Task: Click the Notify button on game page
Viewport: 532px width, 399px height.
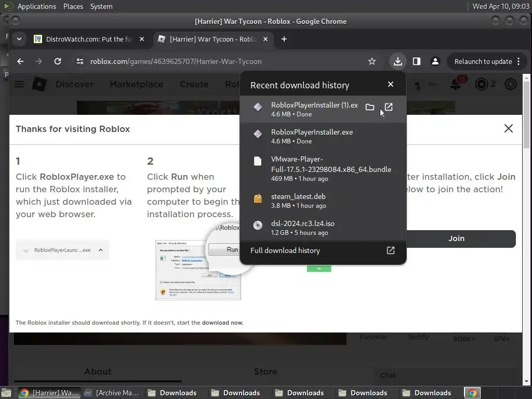Action: [418, 337]
